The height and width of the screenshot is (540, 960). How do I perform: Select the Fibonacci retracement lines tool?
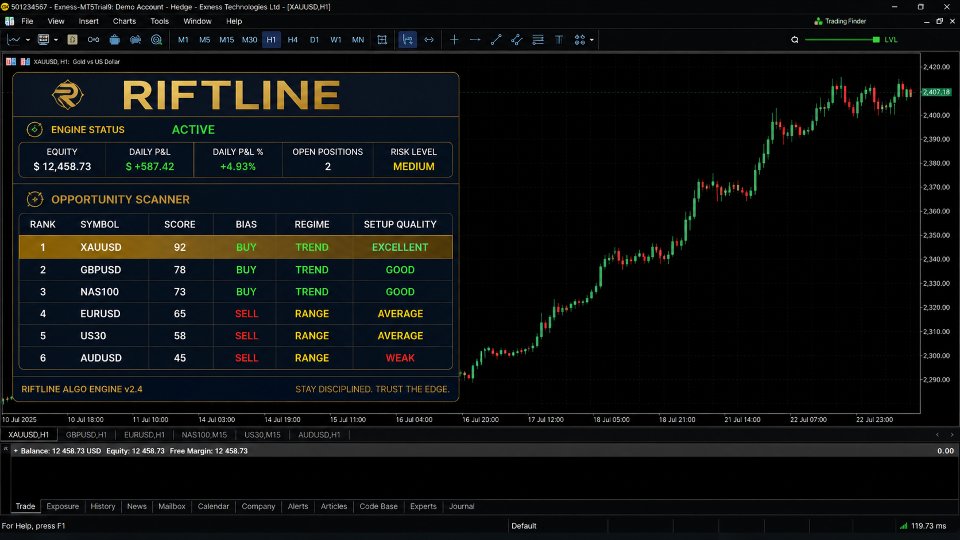(x=538, y=40)
